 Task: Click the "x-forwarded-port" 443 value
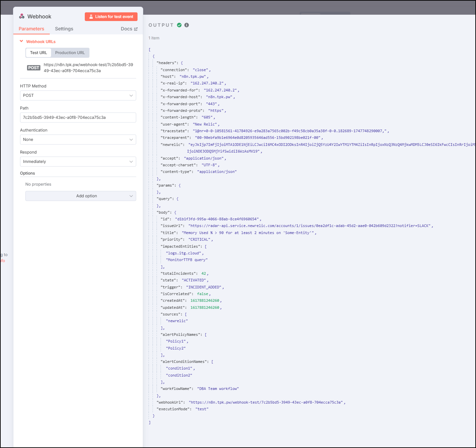click(211, 104)
